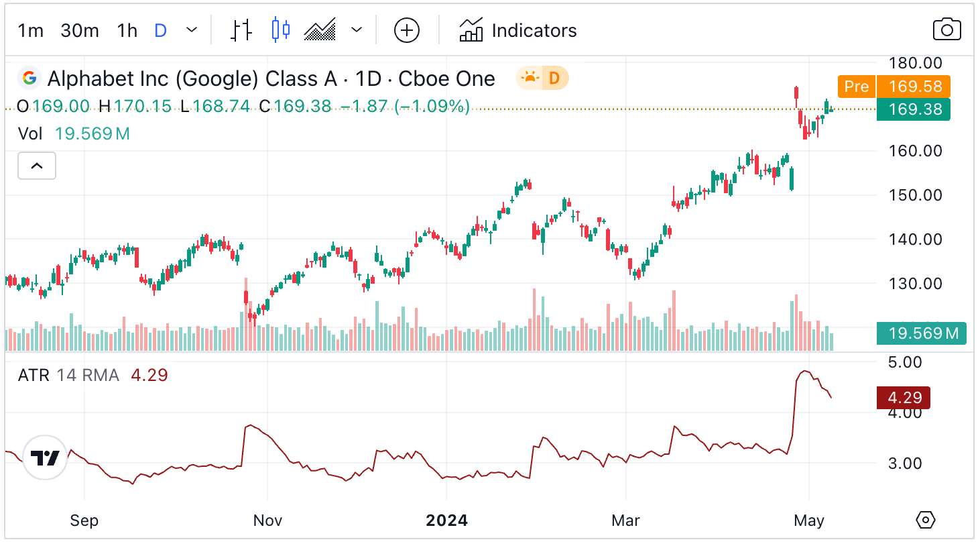Select the D daily interval
Screen dimensions: 980x546
[x=160, y=30]
